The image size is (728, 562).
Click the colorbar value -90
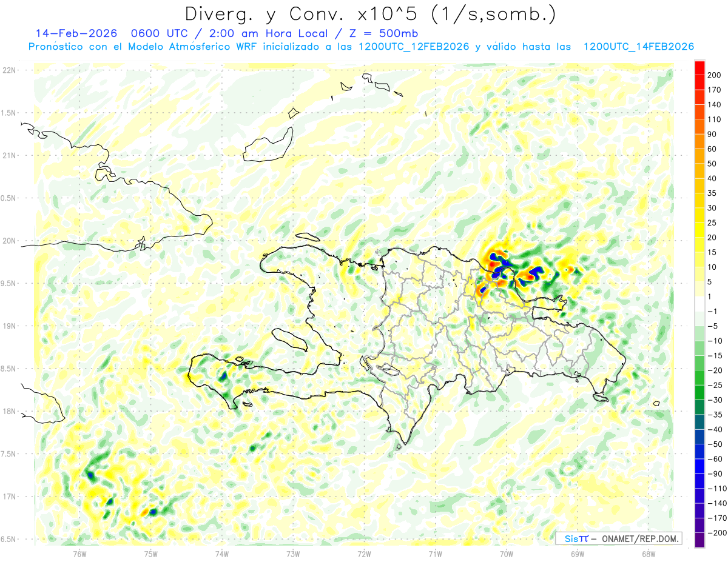coord(714,473)
